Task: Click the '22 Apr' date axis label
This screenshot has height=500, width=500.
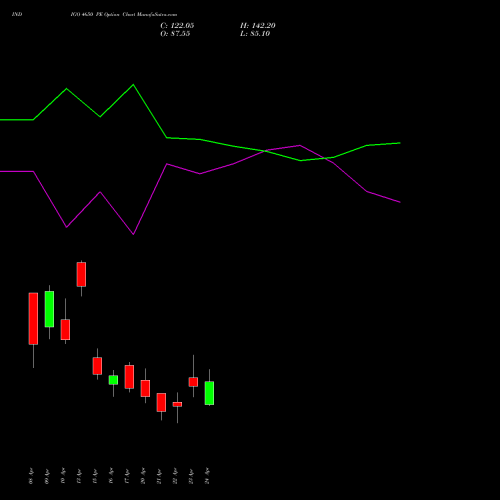Action: click(x=175, y=476)
